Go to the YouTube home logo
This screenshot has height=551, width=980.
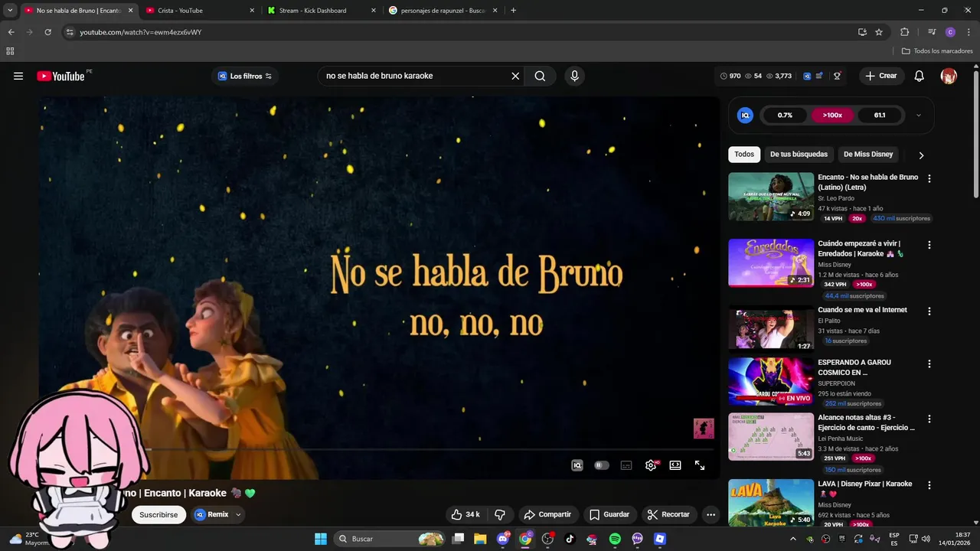pos(60,76)
